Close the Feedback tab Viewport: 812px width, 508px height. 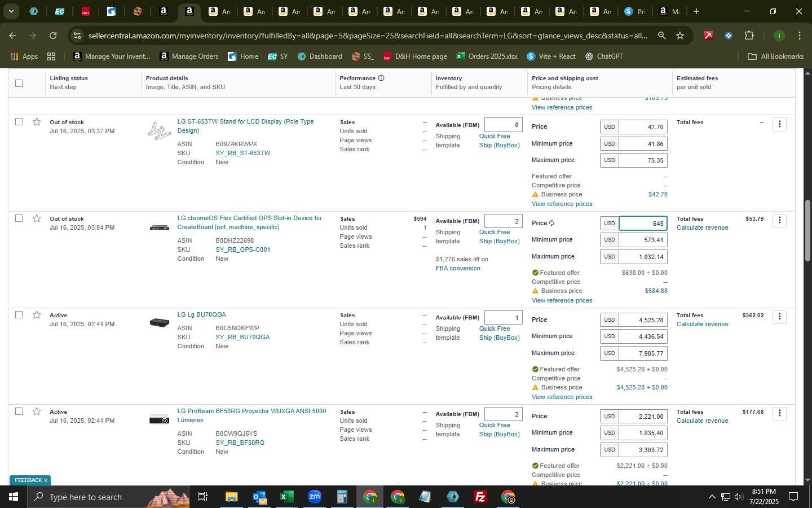click(46, 480)
